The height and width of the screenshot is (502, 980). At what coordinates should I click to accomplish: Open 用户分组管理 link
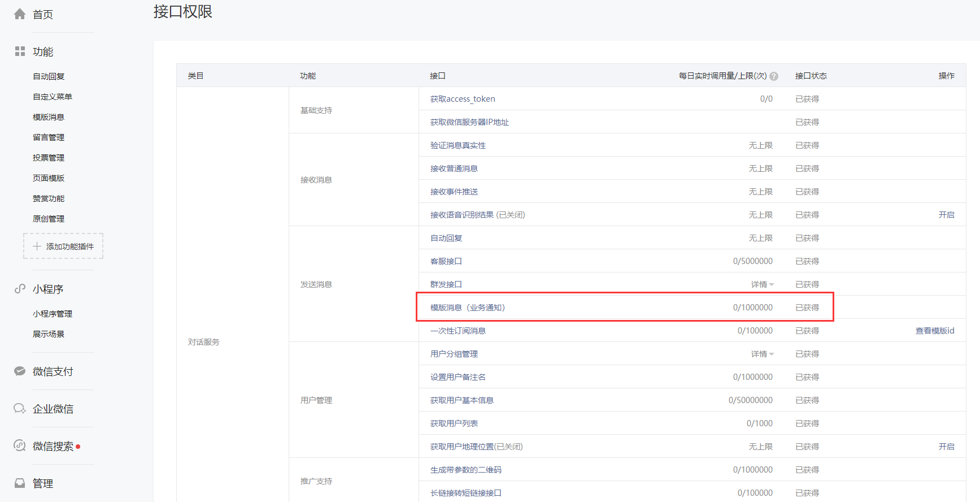(454, 354)
